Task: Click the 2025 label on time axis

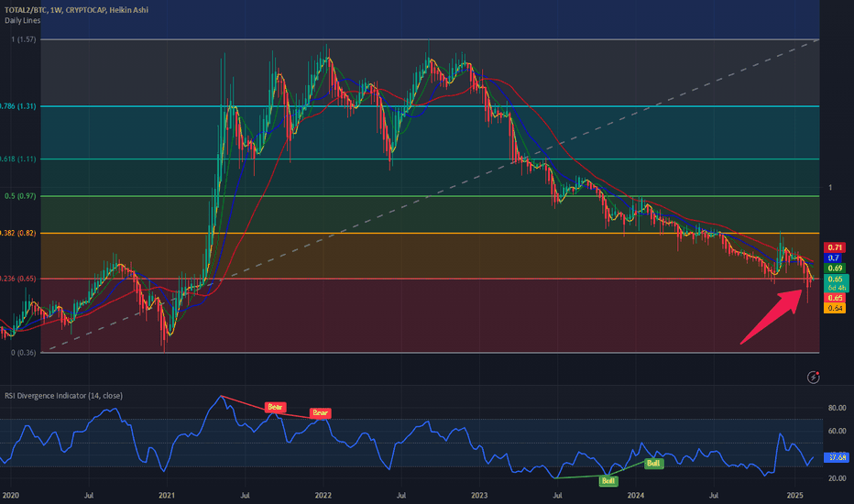Action: (794, 495)
